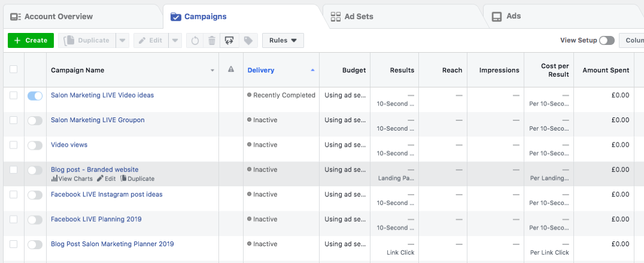Check the Salon Marketing LIVE Groupon checkbox
Viewport: 644px width, 263px height.
14,120
